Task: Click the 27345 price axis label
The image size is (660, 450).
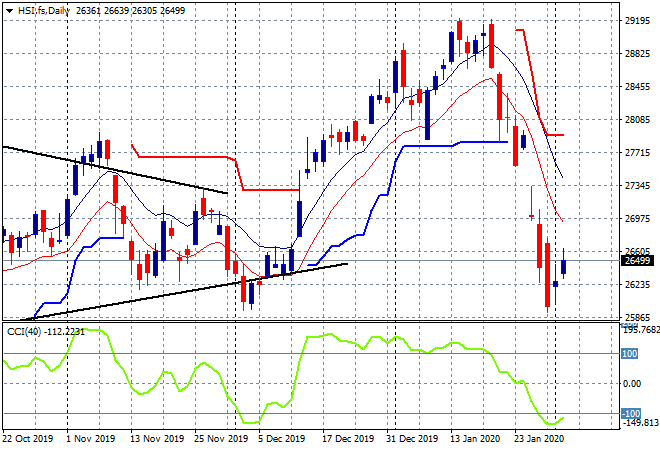Action: click(x=637, y=186)
